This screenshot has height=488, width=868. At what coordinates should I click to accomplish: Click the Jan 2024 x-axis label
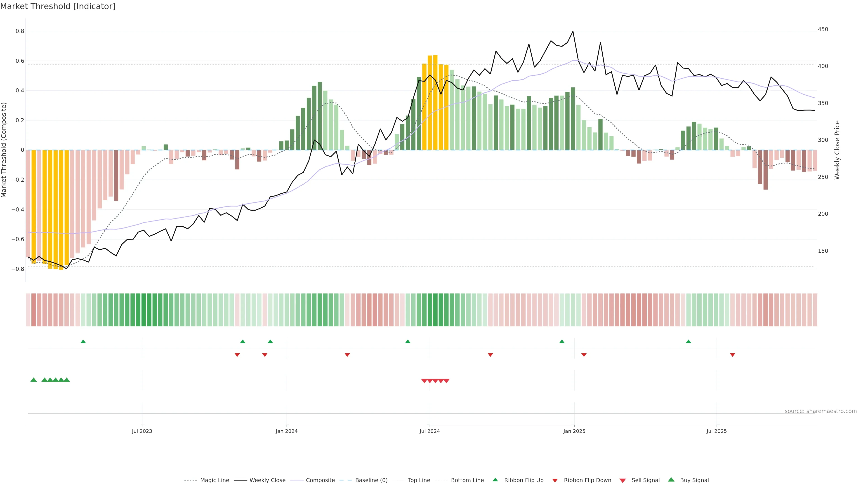click(286, 431)
